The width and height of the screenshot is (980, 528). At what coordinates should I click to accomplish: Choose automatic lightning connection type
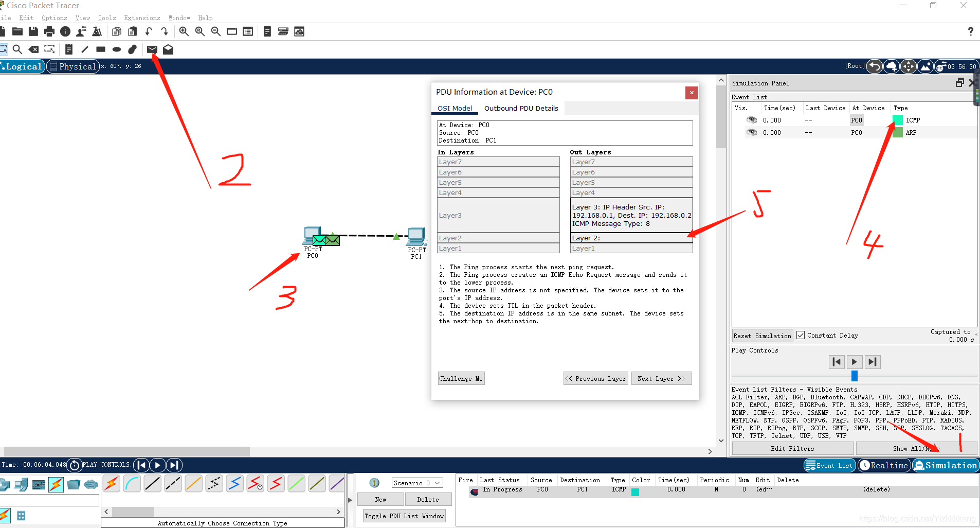[x=112, y=484]
